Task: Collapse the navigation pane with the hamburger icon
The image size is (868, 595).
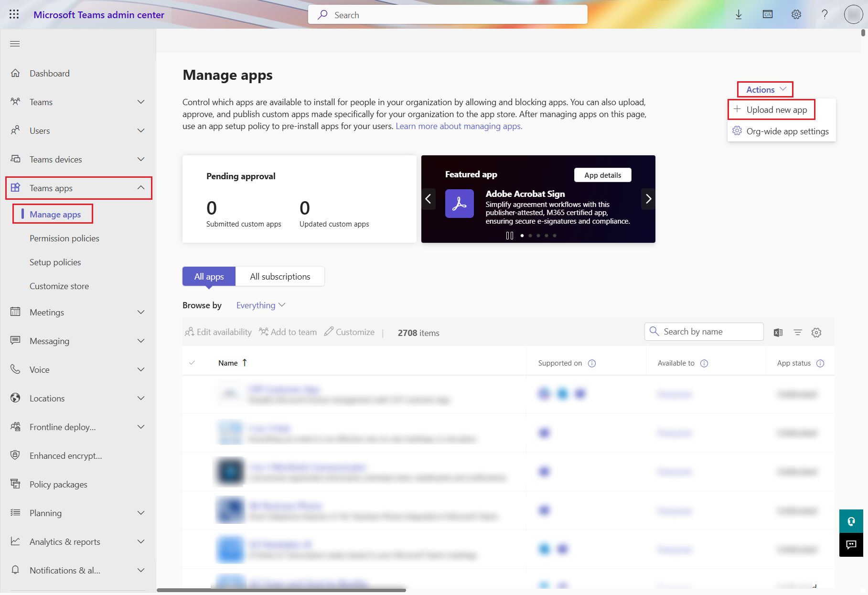Action: [x=15, y=43]
